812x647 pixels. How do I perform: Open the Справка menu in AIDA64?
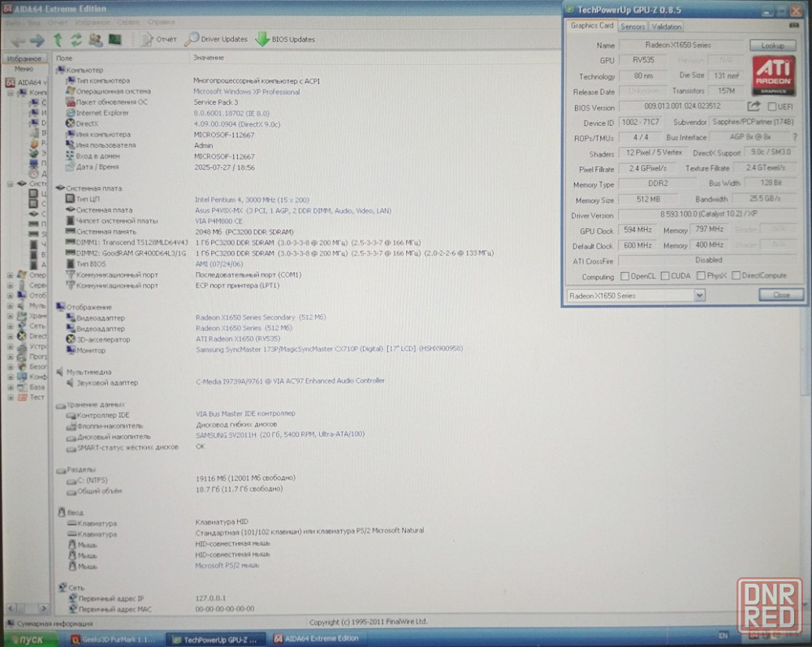(161, 22)
